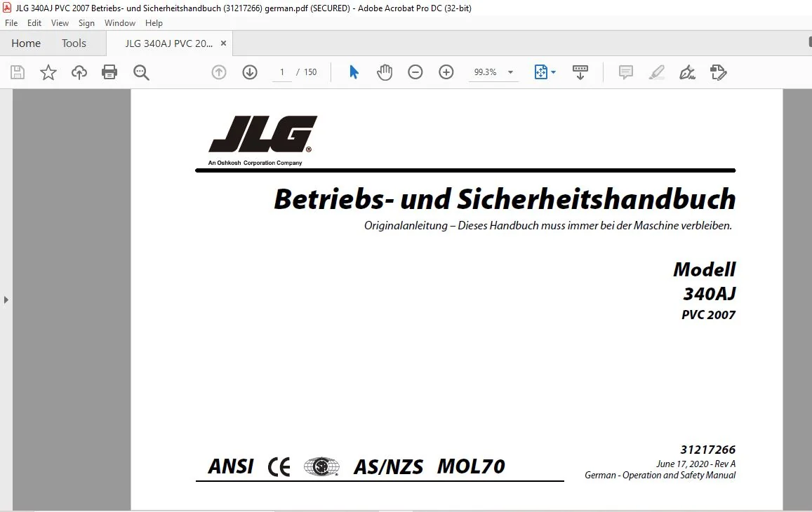
Task: Click the JLG logo on the page
Action: pyautogui.click(x=263, y=134)
